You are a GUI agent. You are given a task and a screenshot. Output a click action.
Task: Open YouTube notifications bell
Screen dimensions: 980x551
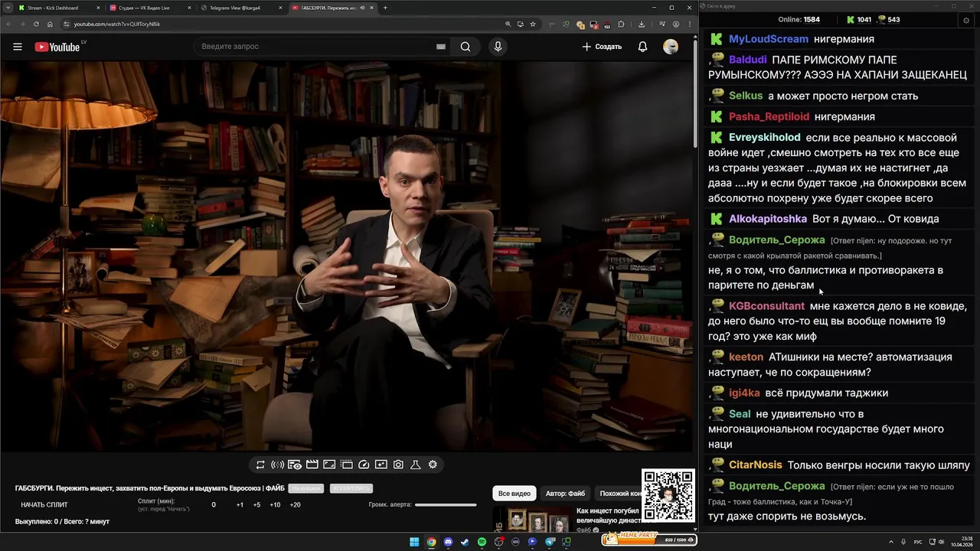click(643, 47)
